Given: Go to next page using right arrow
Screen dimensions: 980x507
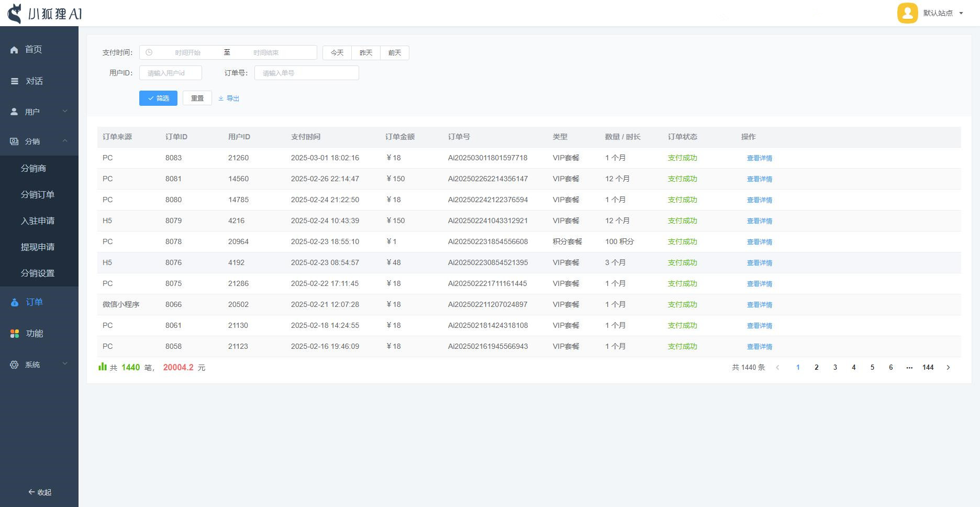Looking at the screenshot, I should 948,368.
